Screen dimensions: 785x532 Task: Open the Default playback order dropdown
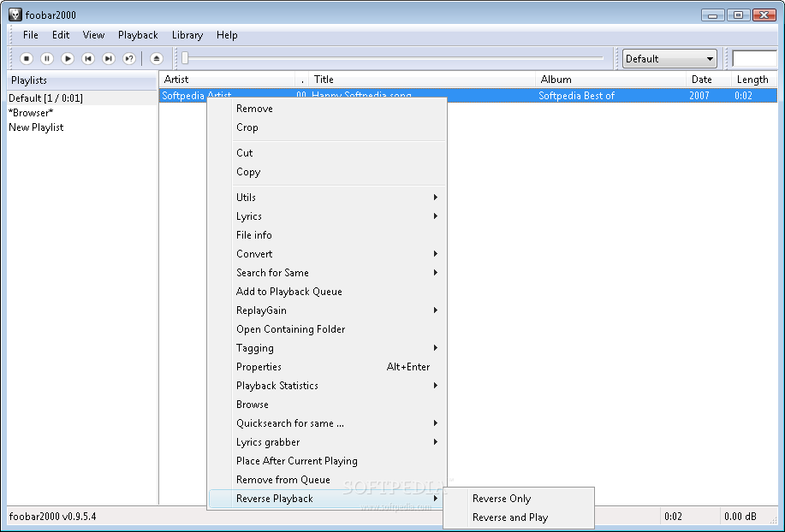(x=669, y=58)
